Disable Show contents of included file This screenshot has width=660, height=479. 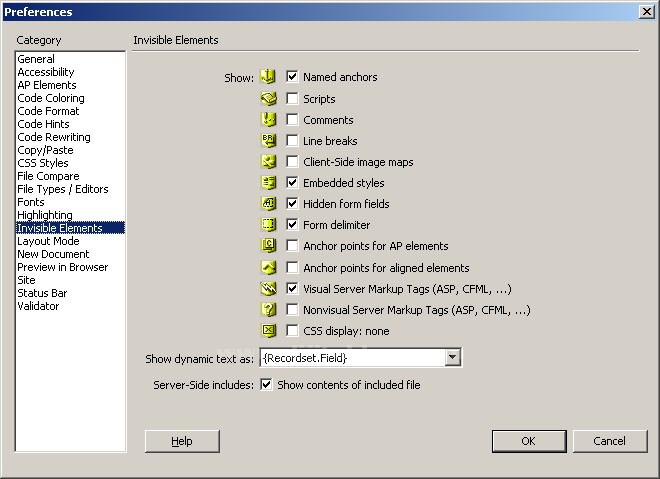coord(267,385)
